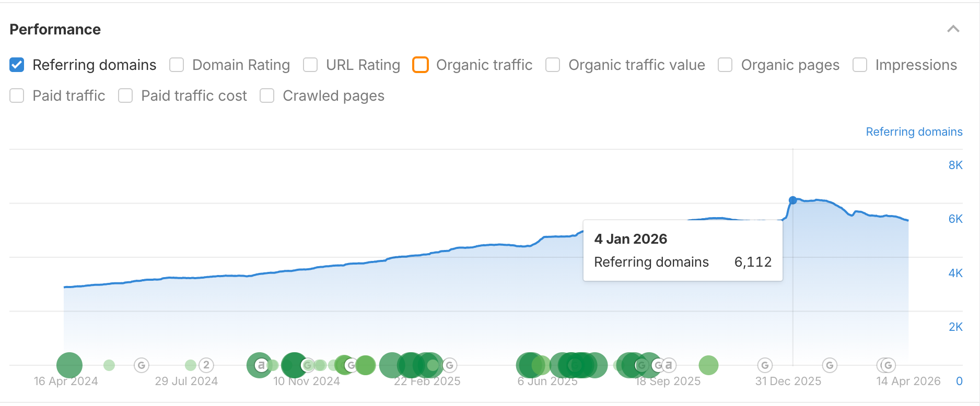The height and width of the screenshot is (406, 980).
Task: Check the Impressions checkbox
Action: 860,65
